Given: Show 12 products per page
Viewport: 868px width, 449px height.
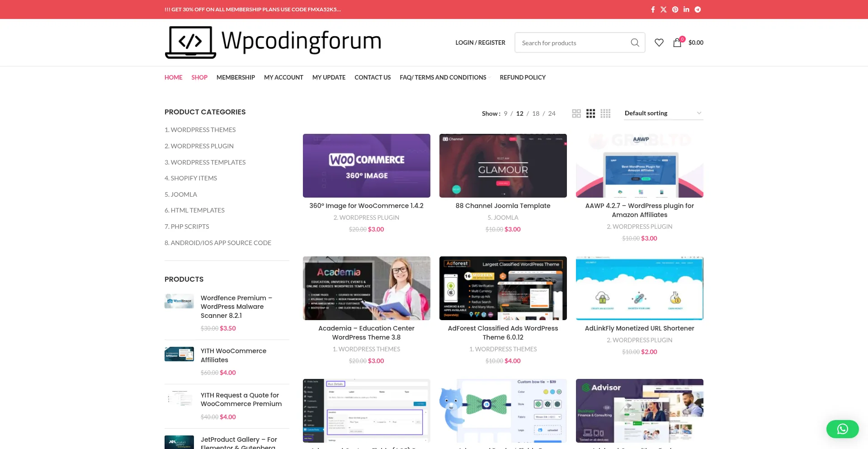Looking at the screenshot, I should 520,113.
